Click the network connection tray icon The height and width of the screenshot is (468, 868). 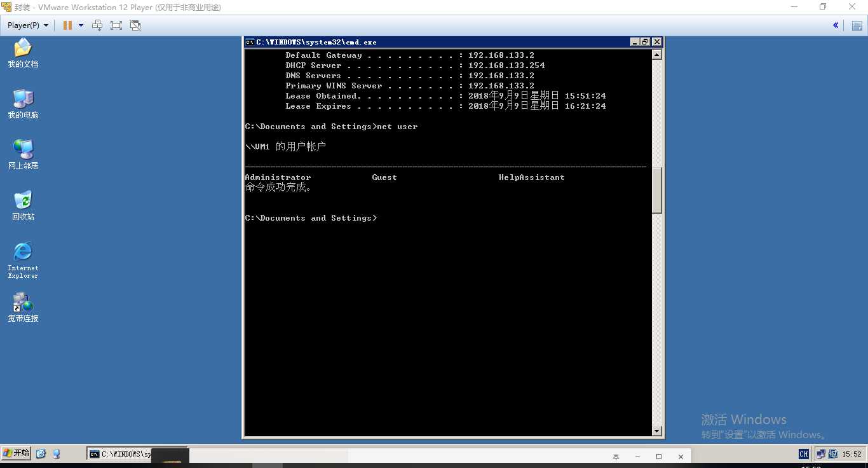821,454
